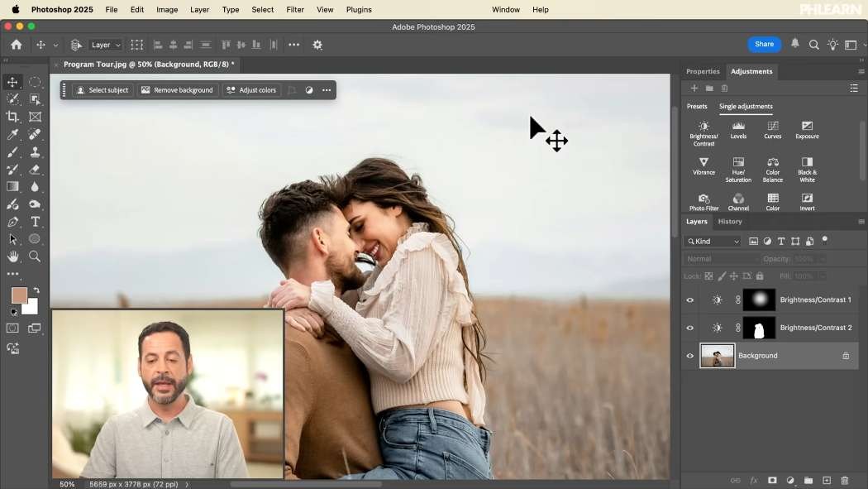Open the Normal blend mode dropdown
868x489 pixels.
[x=721, y=259]
